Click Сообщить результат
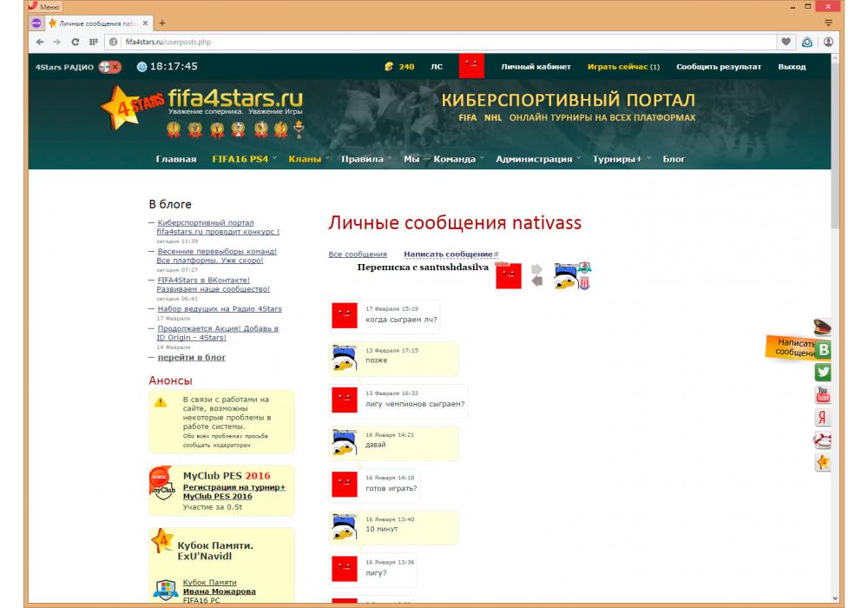The width and height of the screenshot is (868, 608). point(719,67)
